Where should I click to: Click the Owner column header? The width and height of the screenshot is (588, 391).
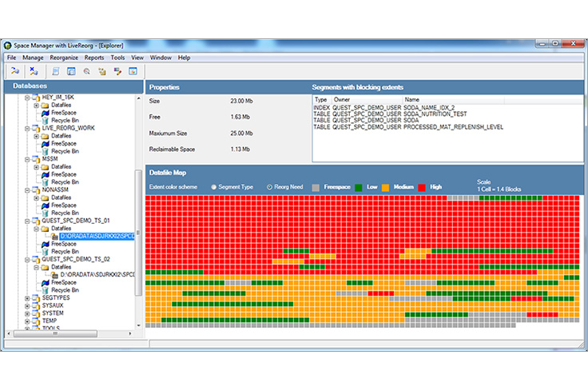(x=367, y=99)
